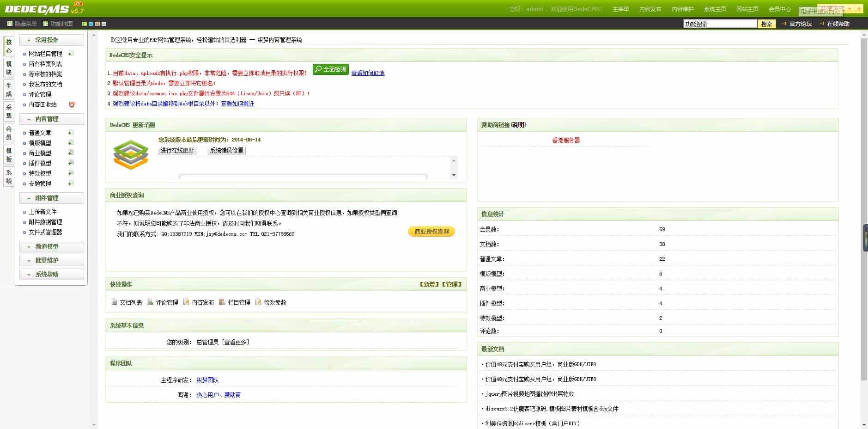Image resolution: width=868 pixels, height=429 pixels.
Task: Click the 评论管理 quick-action icon
Action: (x=150, y=302)
